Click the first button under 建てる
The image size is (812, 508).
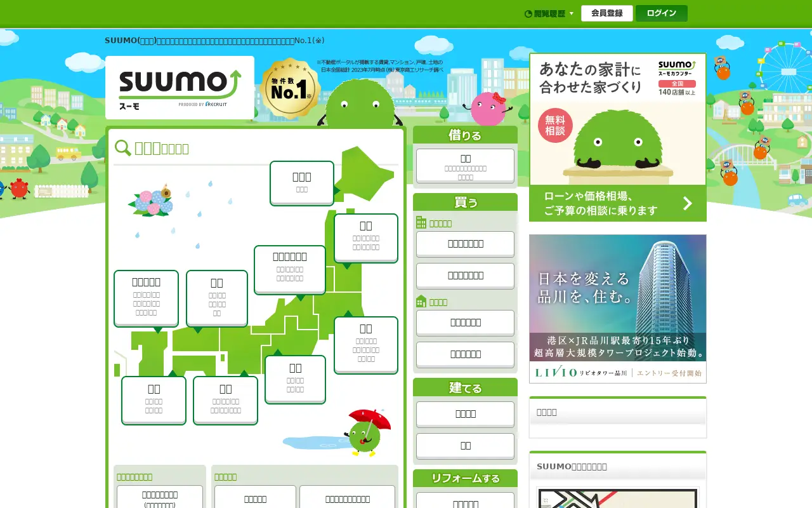click(465, 414)
